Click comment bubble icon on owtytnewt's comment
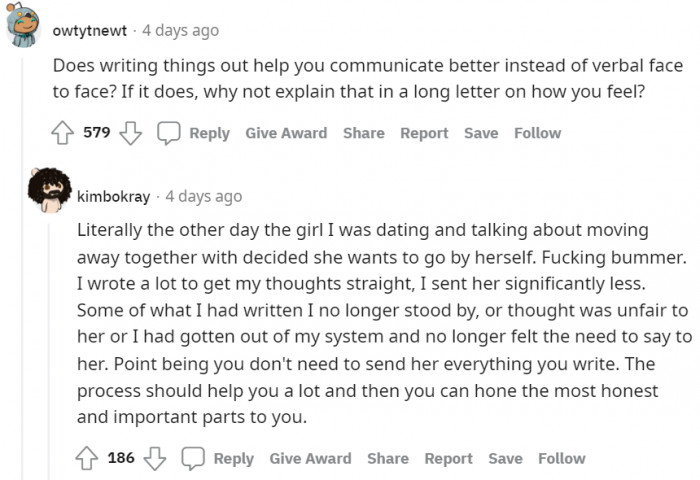Screen dimensions: 700x480 169,133
